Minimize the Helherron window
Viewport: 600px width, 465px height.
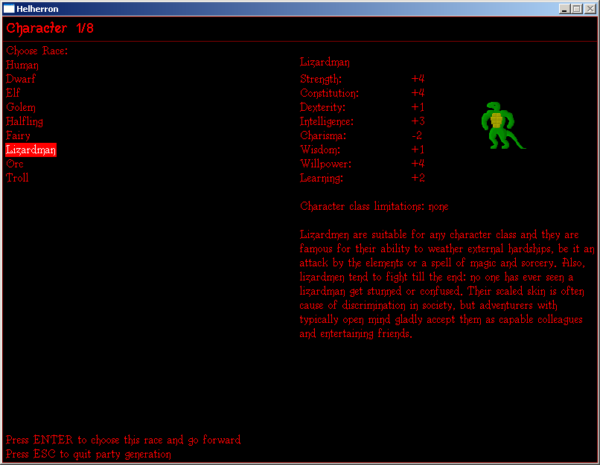tap(562, 8)
